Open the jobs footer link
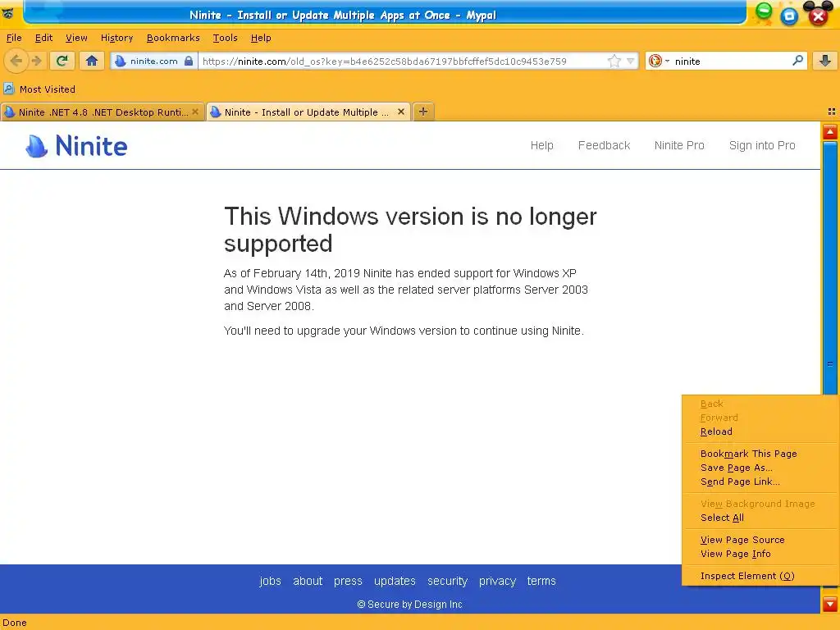The width and height of the screenshot is (840, 630). [x=270, y=581]
